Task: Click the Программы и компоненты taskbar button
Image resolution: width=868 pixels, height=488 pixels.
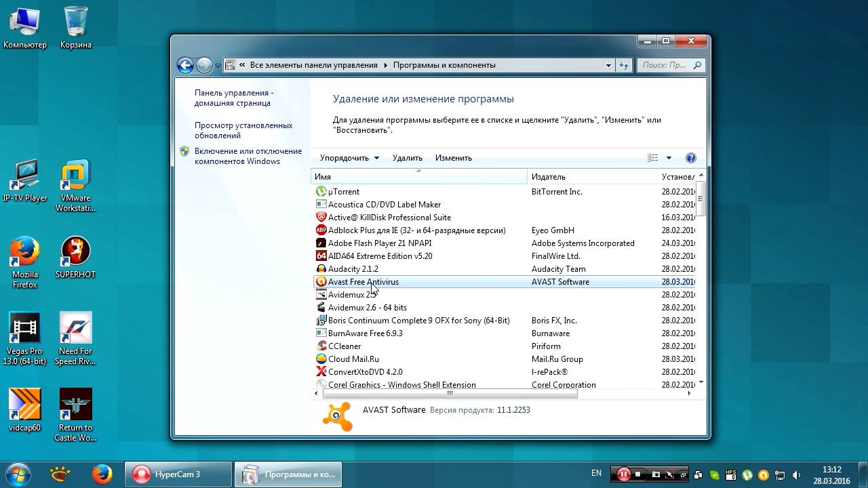Action: [290, 474]
